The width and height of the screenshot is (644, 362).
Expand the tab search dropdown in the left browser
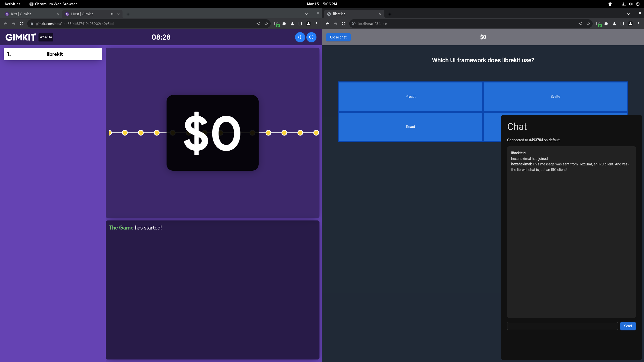(306, 14)
